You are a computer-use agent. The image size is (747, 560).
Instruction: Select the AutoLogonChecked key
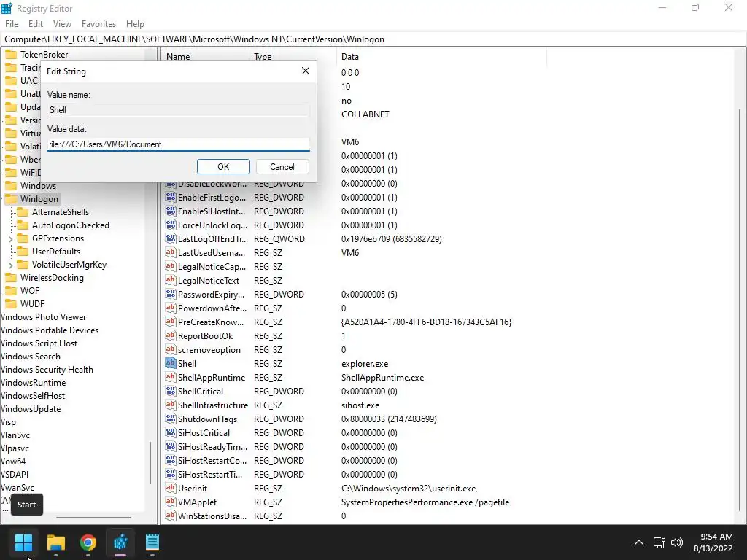point(71,225)
